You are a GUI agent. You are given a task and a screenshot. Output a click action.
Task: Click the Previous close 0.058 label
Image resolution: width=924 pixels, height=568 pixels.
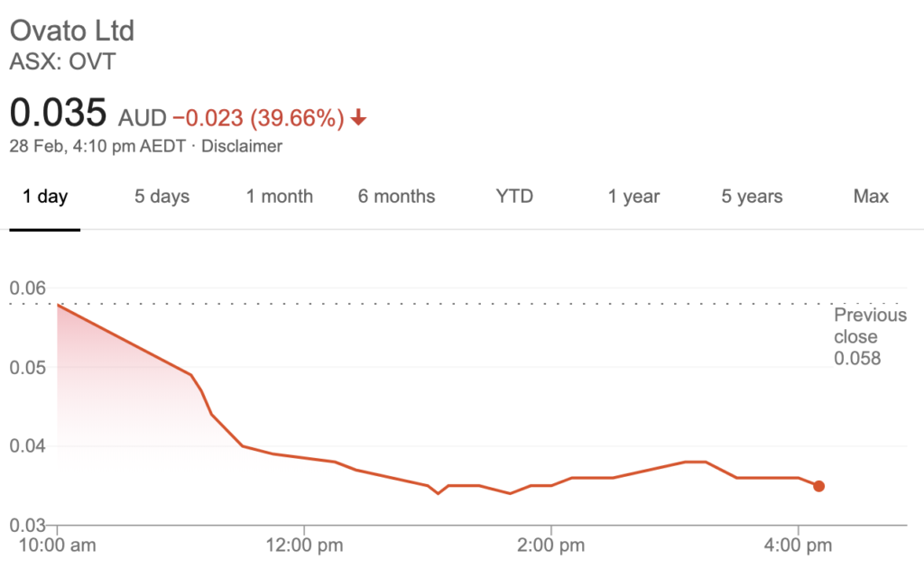click(869, 337)
